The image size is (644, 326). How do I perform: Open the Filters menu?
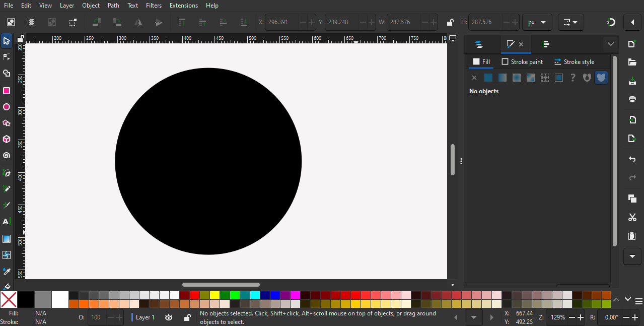(x=154, y=6)
